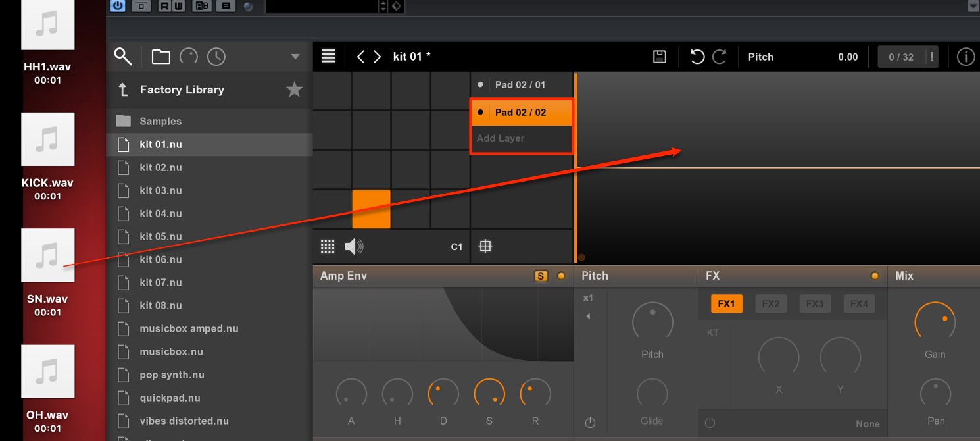Click the R read automation button
Screen dimensions: 980x441
(x=164, y=6)
